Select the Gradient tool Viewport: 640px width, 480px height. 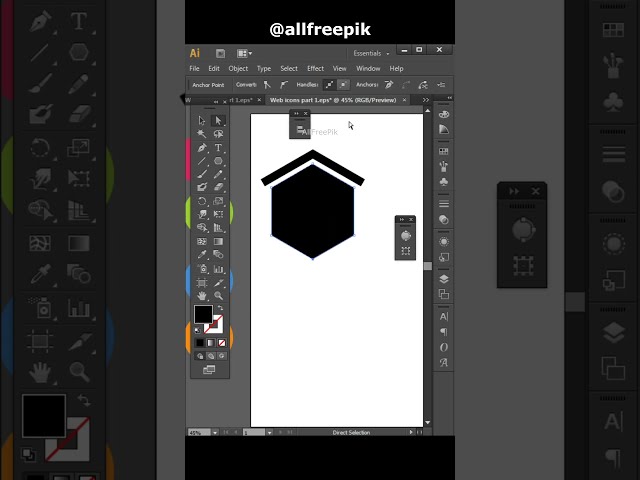(x=218, y=241)
